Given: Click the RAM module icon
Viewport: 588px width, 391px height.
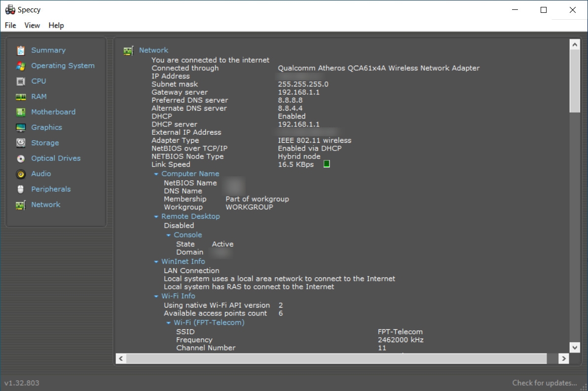Looking at the screenshot, I should (x=21, y=97).
